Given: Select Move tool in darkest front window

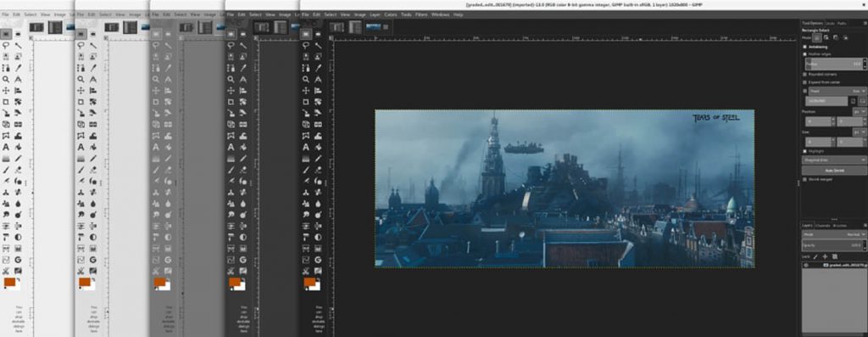Looking at the screenshot, I should pyautogui.click(x=305, y=90).
